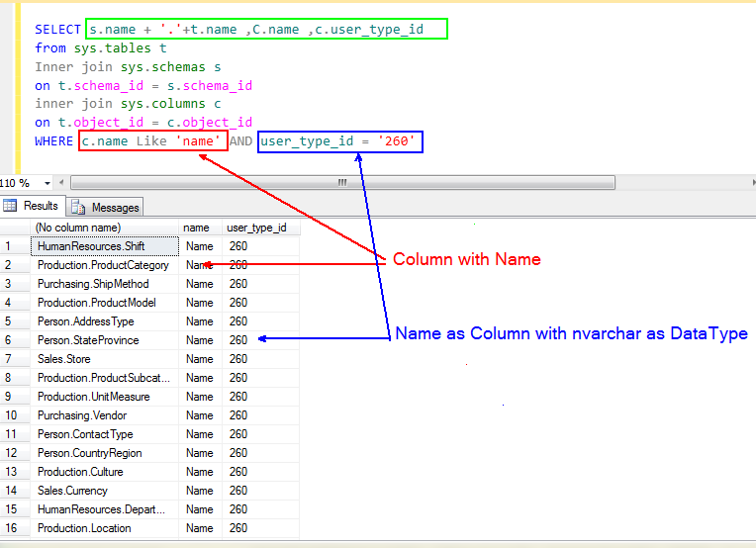Open the 110 % zoom dropdown
This screenshot has width=756, height=548.
(49, 183)
